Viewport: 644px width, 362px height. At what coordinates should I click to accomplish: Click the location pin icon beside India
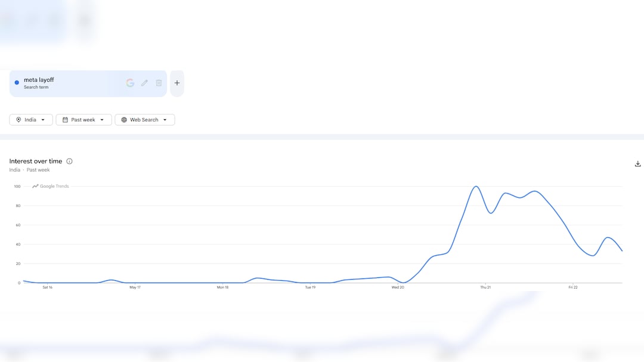(x=18, y=119)
